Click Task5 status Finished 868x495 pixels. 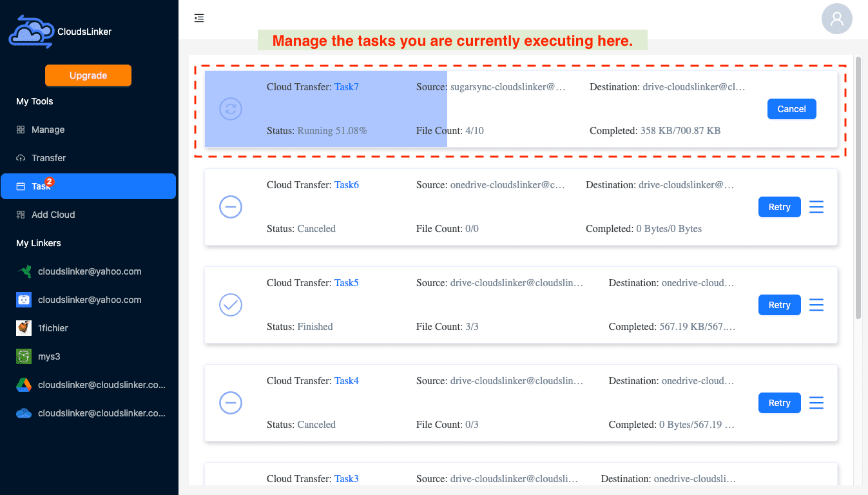point(300,327)
